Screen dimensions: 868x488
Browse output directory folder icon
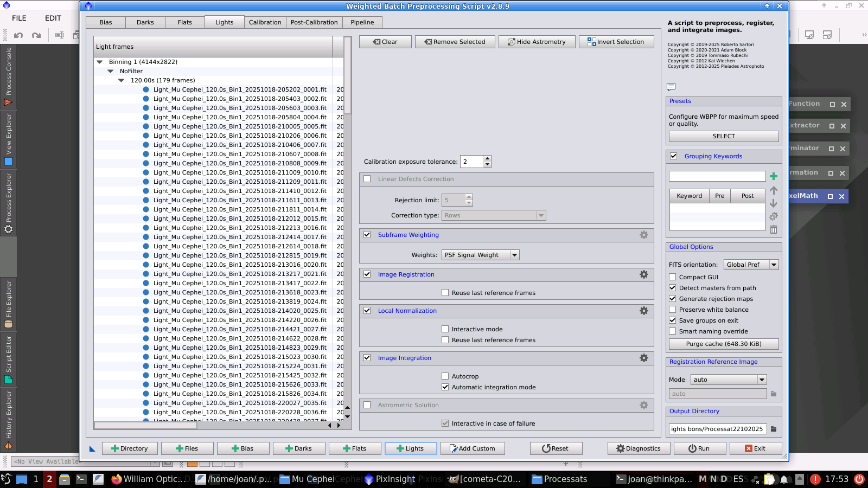coord(774,429)
